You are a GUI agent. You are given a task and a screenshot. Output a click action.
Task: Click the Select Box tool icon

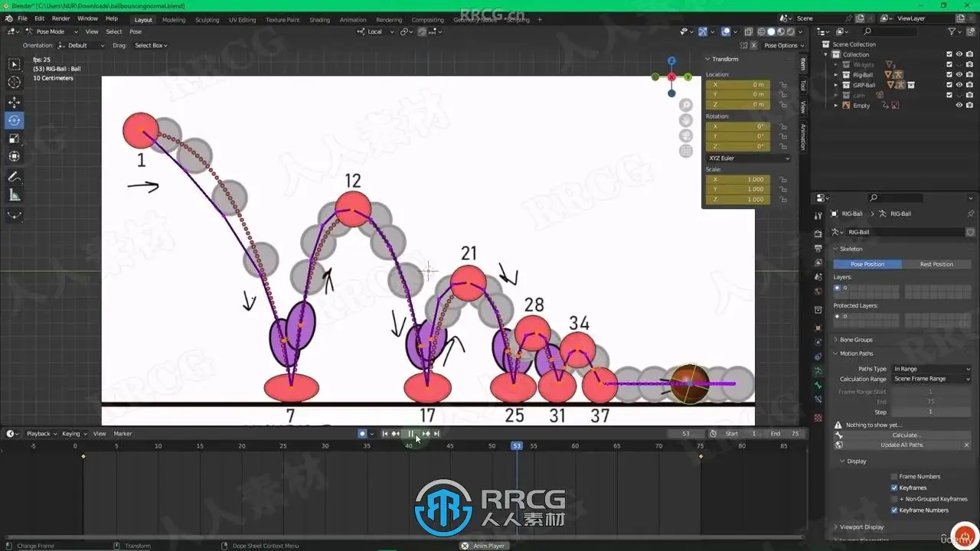point(15,64)
